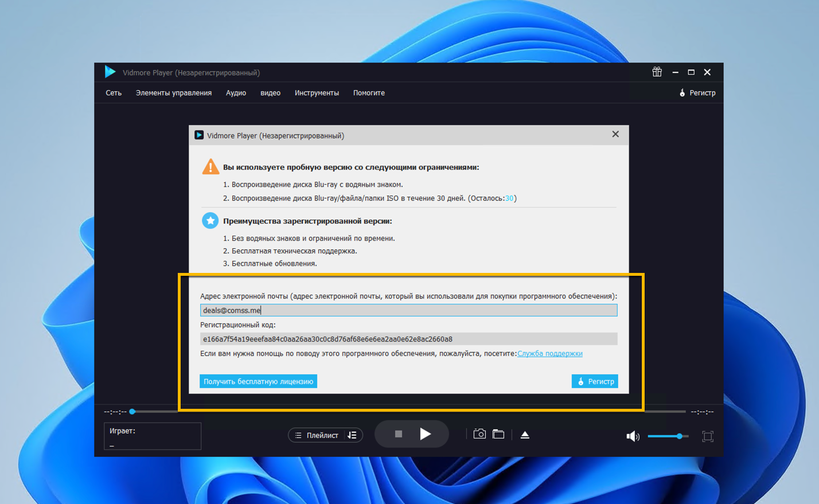819x504 pixels.
Task: Click the Vidmore Player logo in the title bar
Action: click(110, 72)
